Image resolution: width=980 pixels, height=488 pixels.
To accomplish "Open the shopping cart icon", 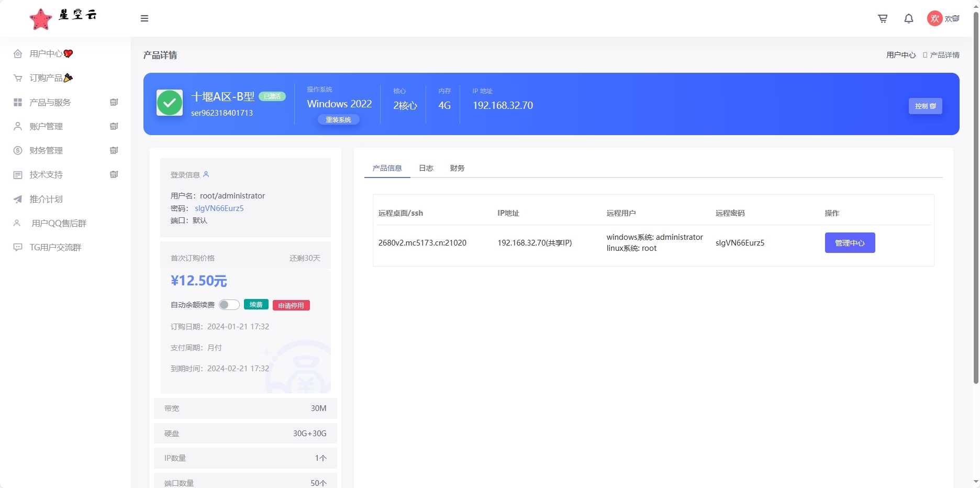I will pyautogui.click(x=883, y=18).
